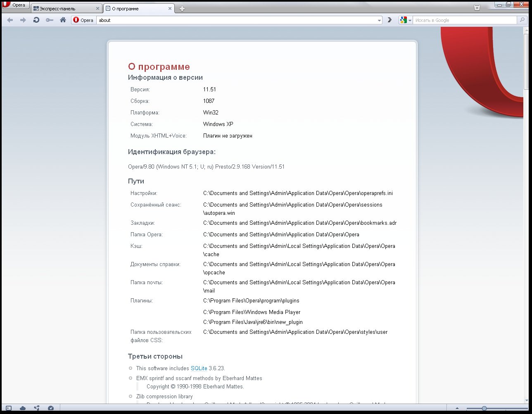Screen dimensions: 532x414
Task: Open the closed tabs trash icon
Action: [x=477, y=7]
